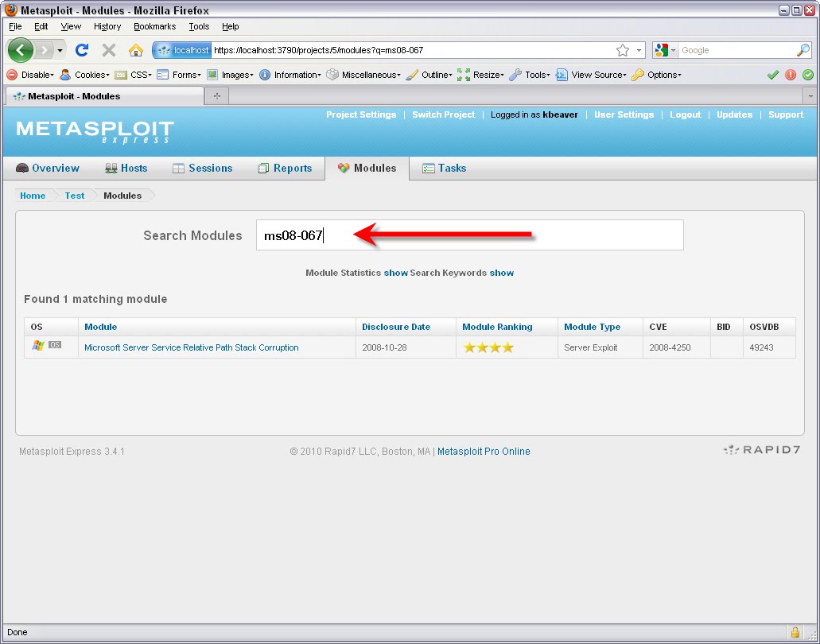
Task: Open the Metasploit Pro Online link
Action: [484, 451]
